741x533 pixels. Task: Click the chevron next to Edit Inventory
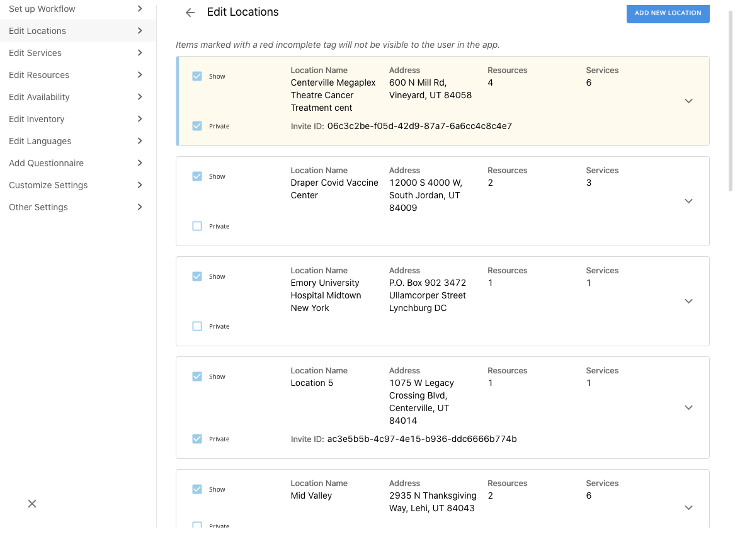(x=140, y=119)
